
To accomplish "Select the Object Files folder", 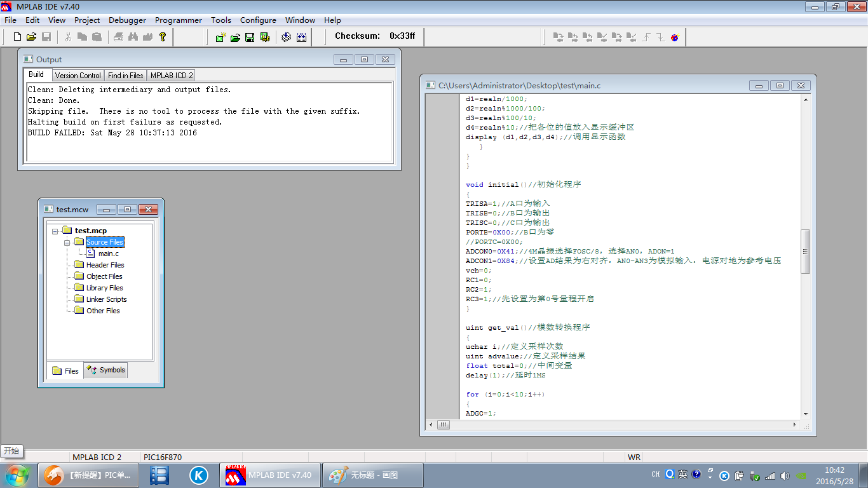I will (104, 276).
